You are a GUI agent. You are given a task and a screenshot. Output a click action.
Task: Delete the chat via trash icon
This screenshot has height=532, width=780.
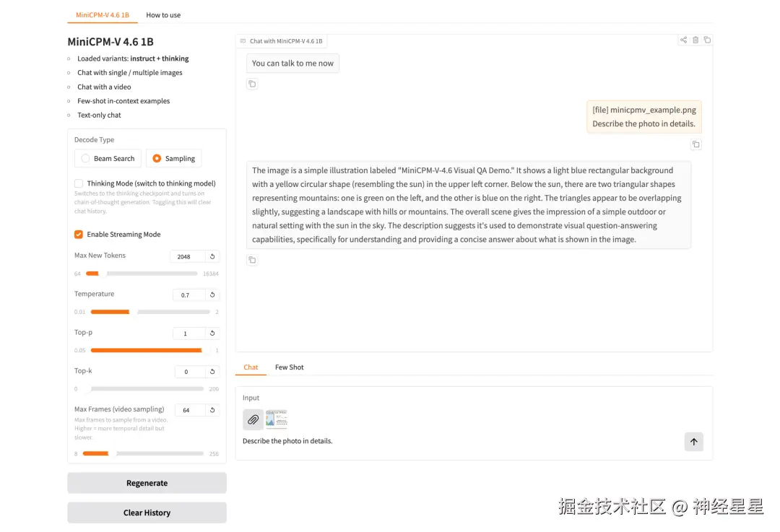pos(695,40)
